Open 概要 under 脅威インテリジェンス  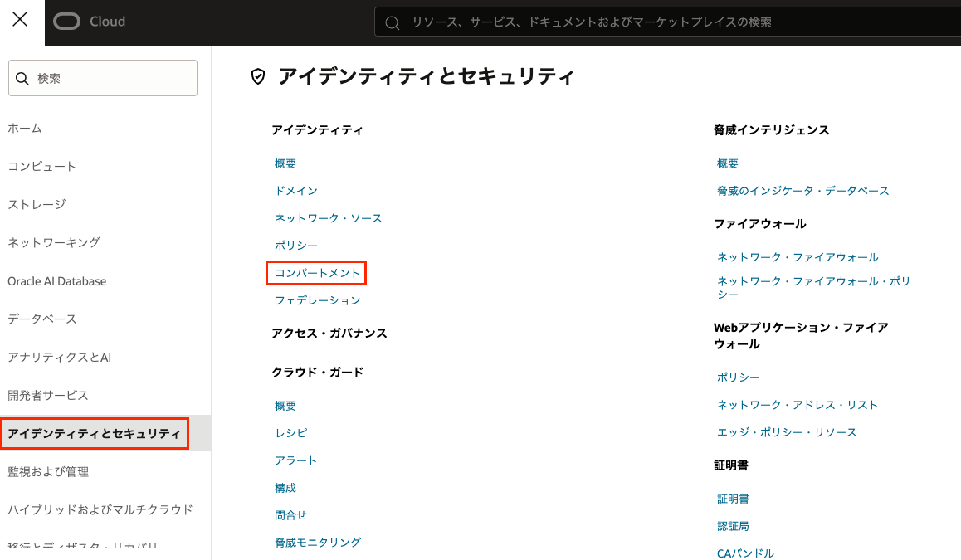pyautogui.click(x=728, y=163)
